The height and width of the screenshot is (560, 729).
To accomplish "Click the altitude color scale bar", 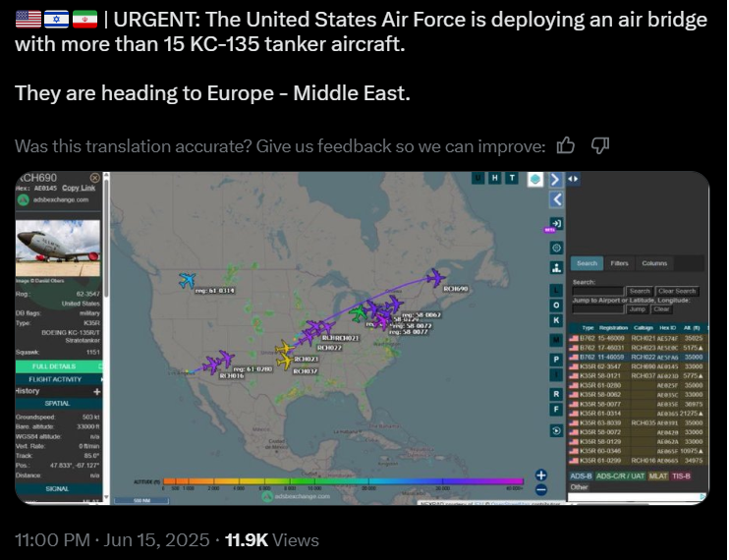I will point(343,481).
